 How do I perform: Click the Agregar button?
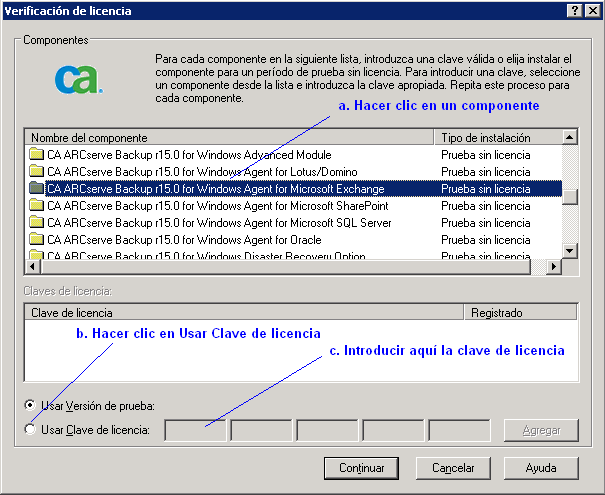[541, 430]
